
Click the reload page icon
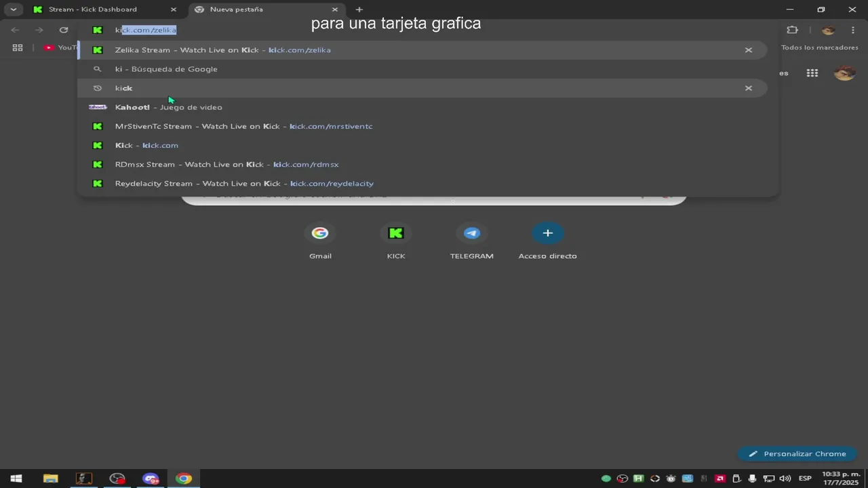[64, 30]
